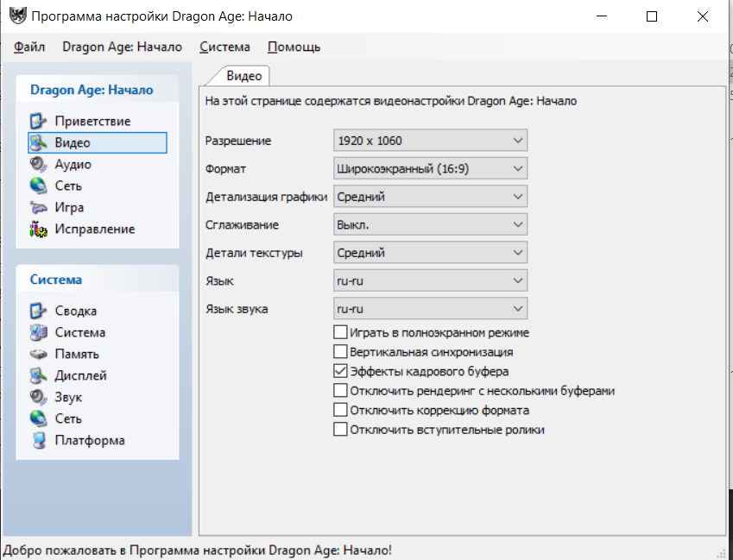The width and height of the screenshot is (733, 560).
Task: Open the Сводка page label
Action: 76,311
